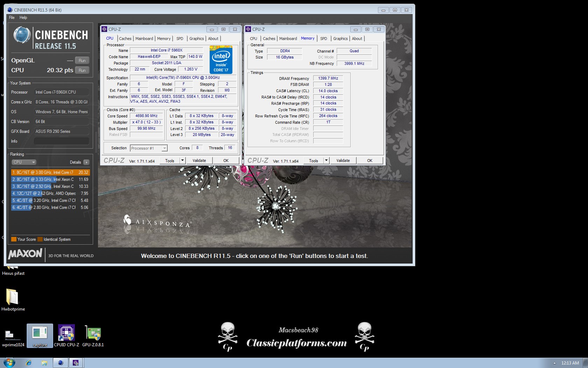Viewport: 588px width, 368px height.
Task: Switch to CPU tab in right CPU-Z
Action: pyautogui.click(x=254, y=39)
